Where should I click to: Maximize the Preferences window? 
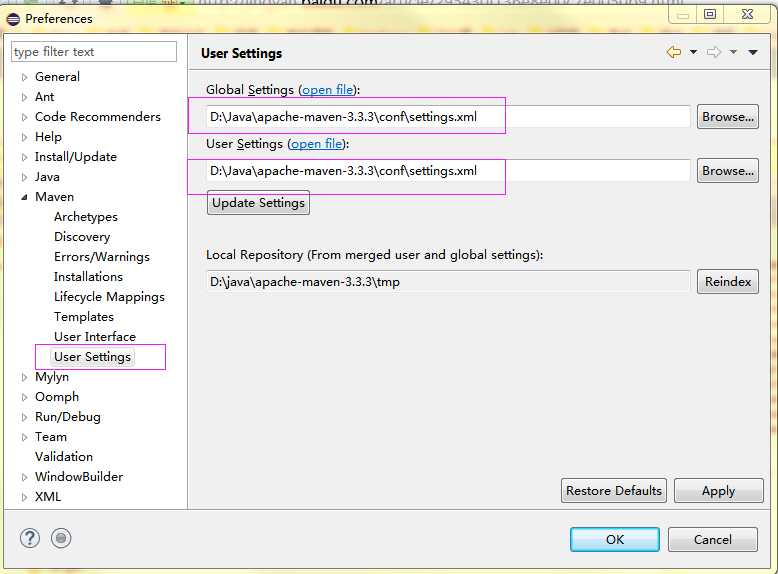(x=710, y=14)
